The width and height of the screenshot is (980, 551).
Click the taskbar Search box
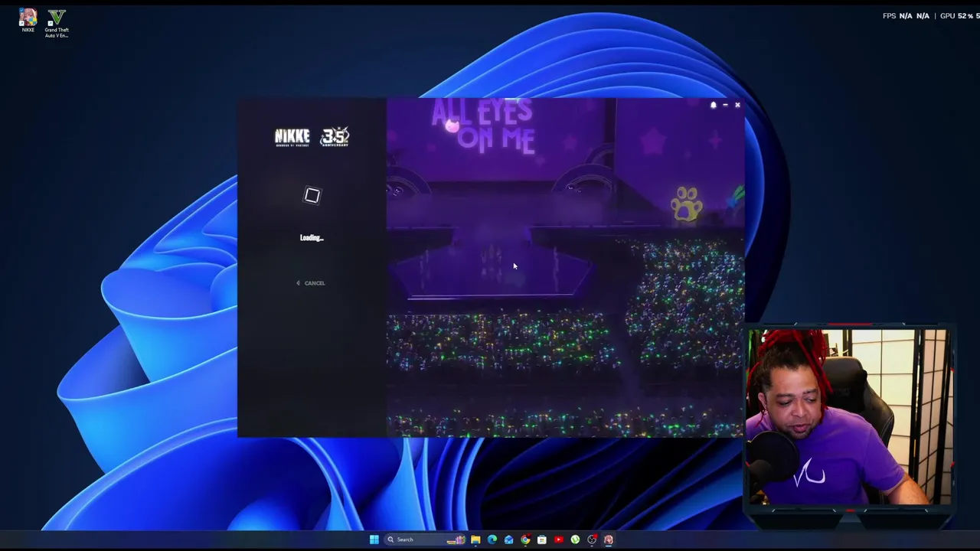(x=426, y=540)
